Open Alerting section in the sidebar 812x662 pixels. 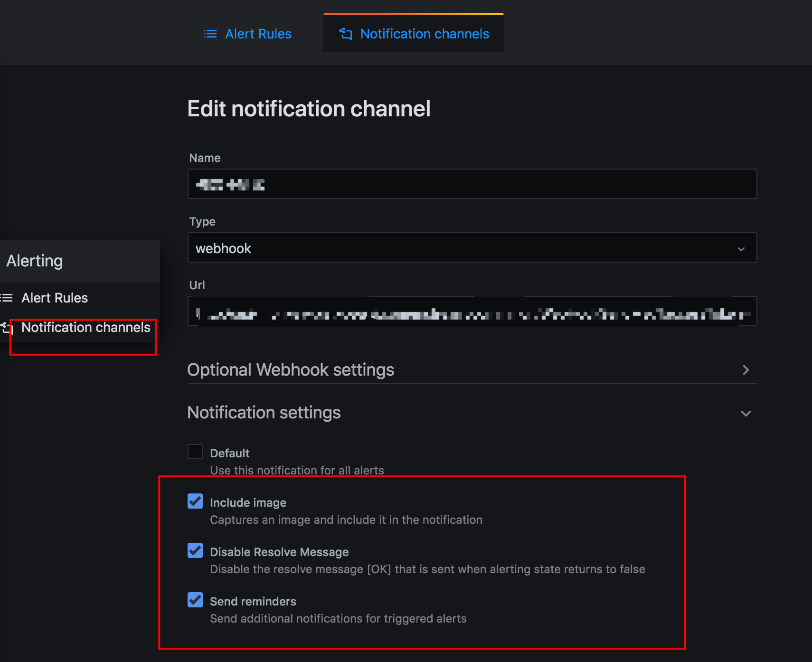coord(34,261)
